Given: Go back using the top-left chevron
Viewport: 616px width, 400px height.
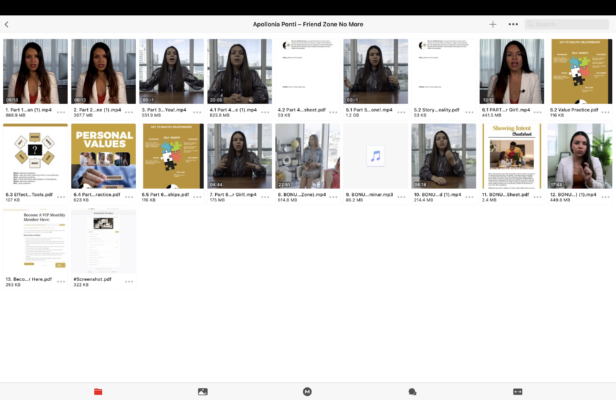Looking at the screenshot, I should coord(7,24).
